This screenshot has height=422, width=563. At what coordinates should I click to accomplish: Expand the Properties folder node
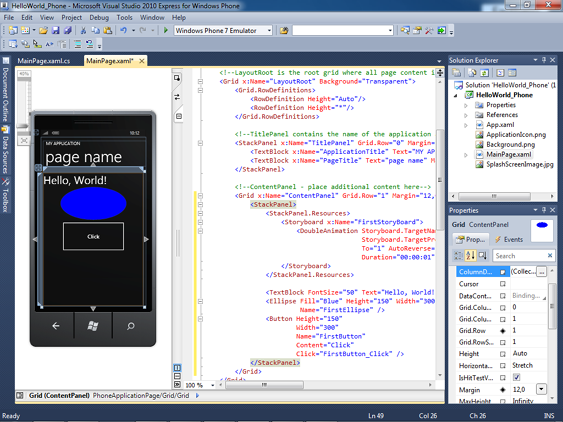point(466,105)
